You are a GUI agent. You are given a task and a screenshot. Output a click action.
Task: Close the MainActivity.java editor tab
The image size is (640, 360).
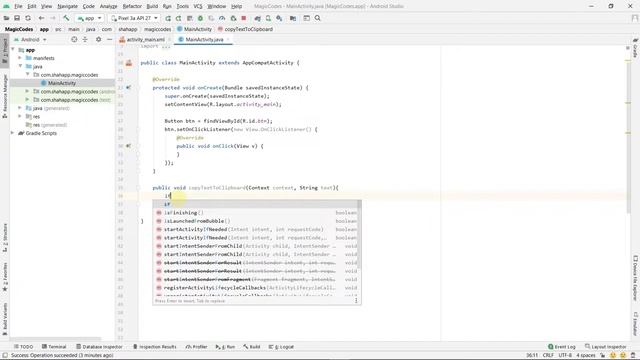228,40
